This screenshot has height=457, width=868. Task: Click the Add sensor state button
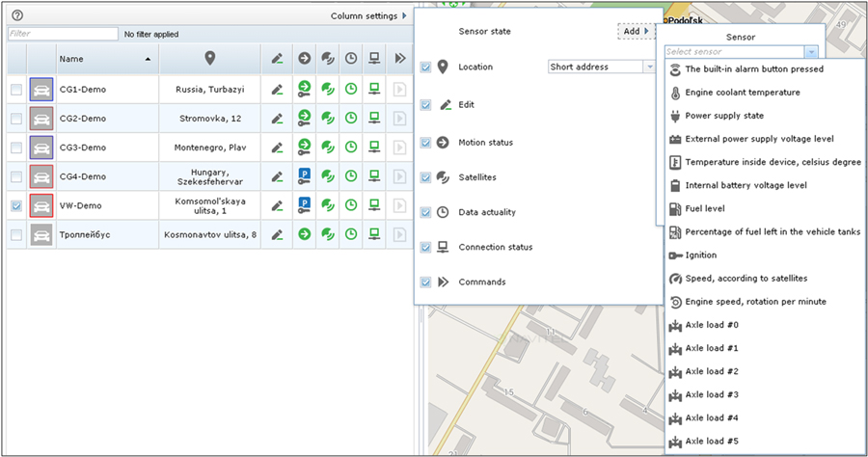637,32
